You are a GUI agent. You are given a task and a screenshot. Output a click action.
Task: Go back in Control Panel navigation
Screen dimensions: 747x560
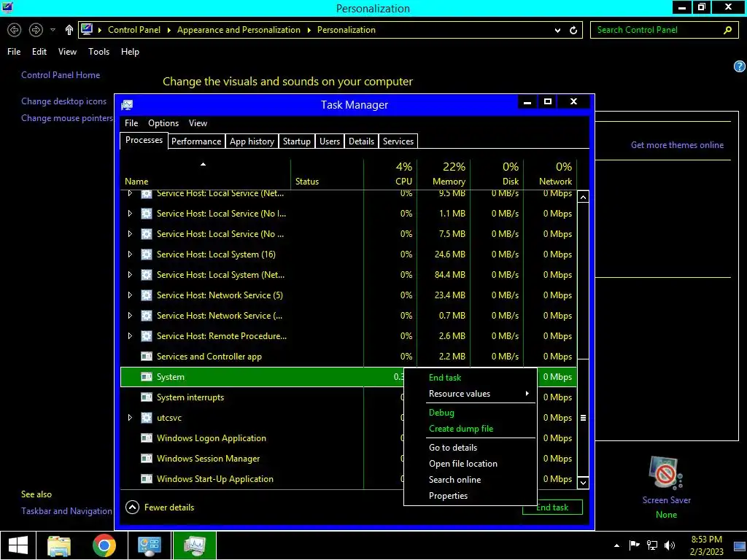(x=15, y=30)
